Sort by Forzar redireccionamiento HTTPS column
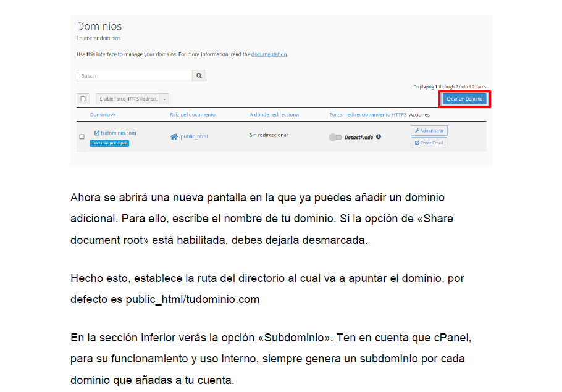 point(367,115)
